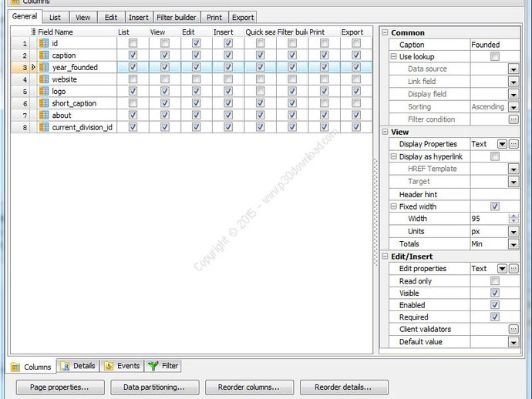The height and width of the screenshot is (399, 532).
Task: Click the Page properties button
Action: (60, 387)
